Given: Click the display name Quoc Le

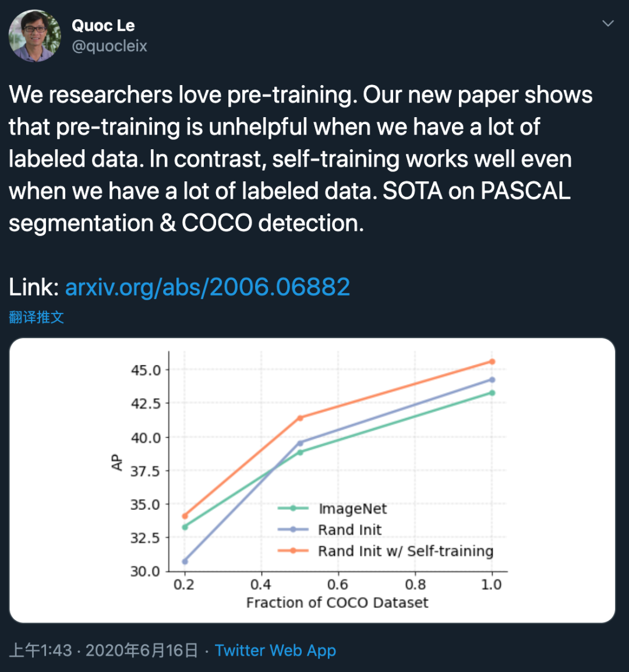Looking at the screenshot, I should pos(103,26).
